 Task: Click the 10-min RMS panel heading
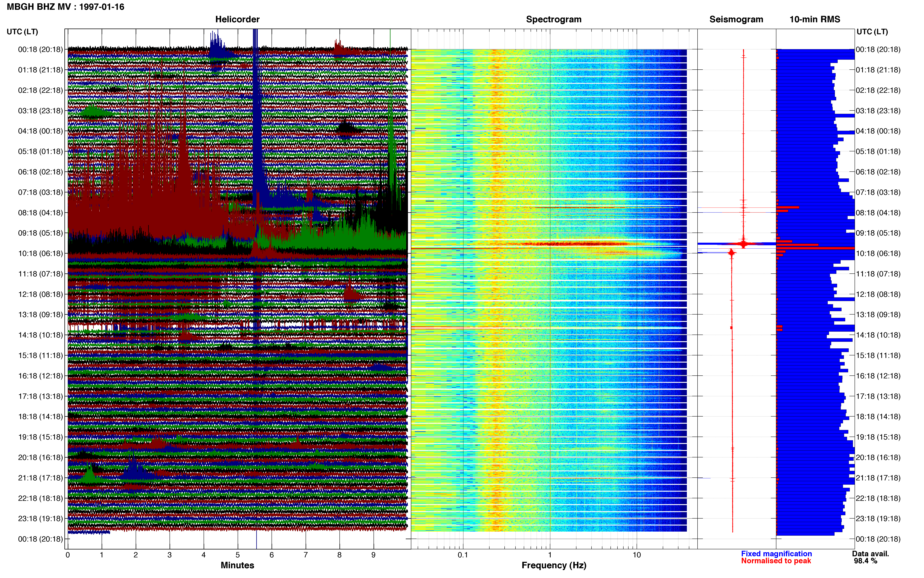tap(815, 19)
